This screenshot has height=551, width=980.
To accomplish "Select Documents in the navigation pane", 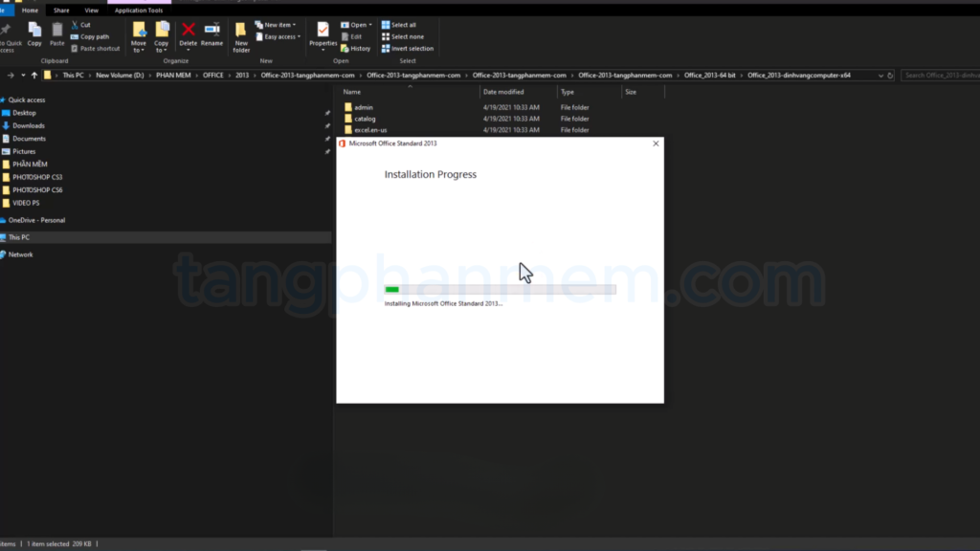I will click(x=29, y=139).
